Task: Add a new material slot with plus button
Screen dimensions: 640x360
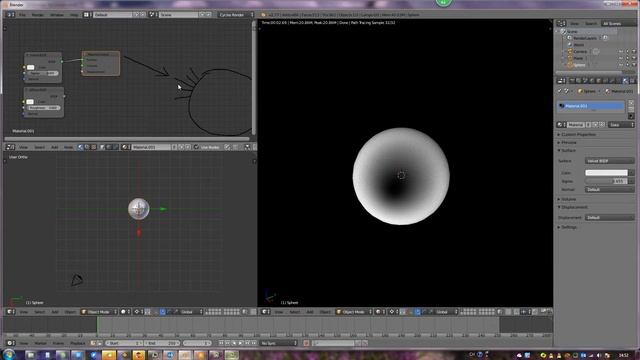Action: pos(631,103)
